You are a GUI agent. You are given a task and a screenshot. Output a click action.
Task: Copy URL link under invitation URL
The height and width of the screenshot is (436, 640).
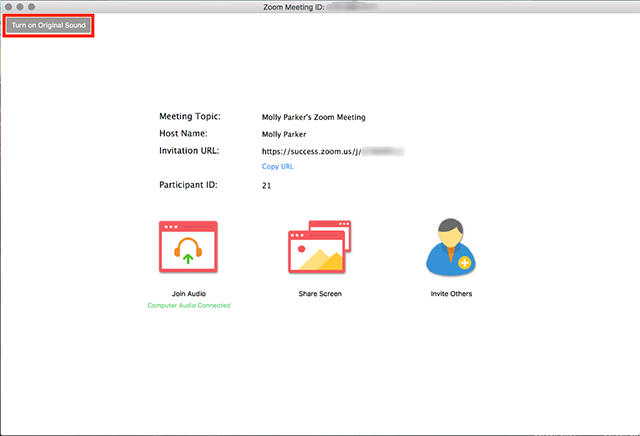click(x=278, y=167)
